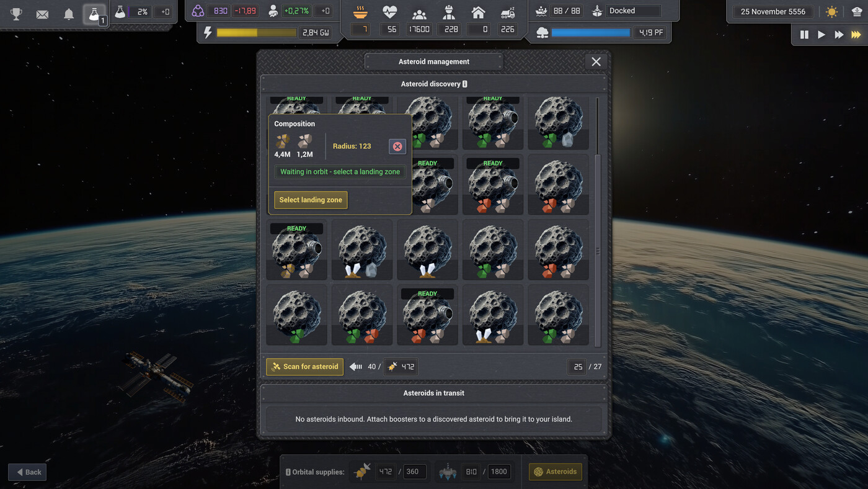This screenshot has height=489, width=868.
Task: Click the Scan for asteroid button
Action: (304, 367)
